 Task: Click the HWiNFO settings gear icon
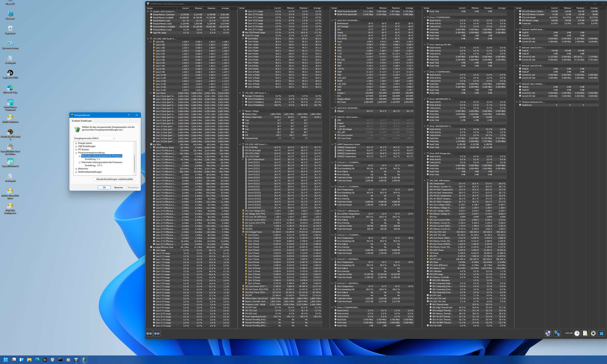(x=593, y=333)
